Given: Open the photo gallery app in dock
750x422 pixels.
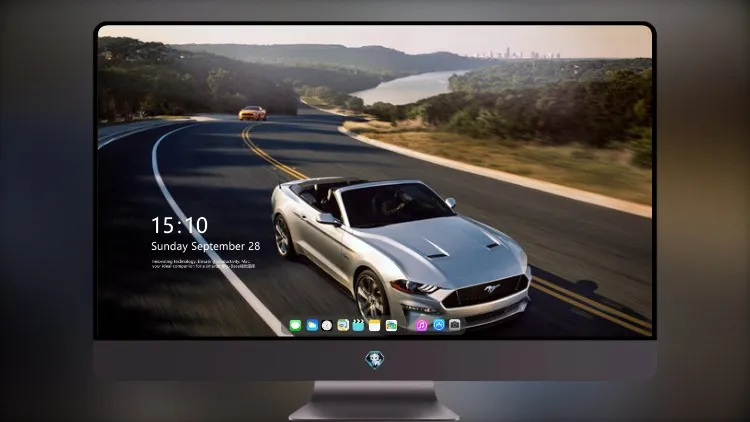Looking at the screenshot, I should pos(391,326).
